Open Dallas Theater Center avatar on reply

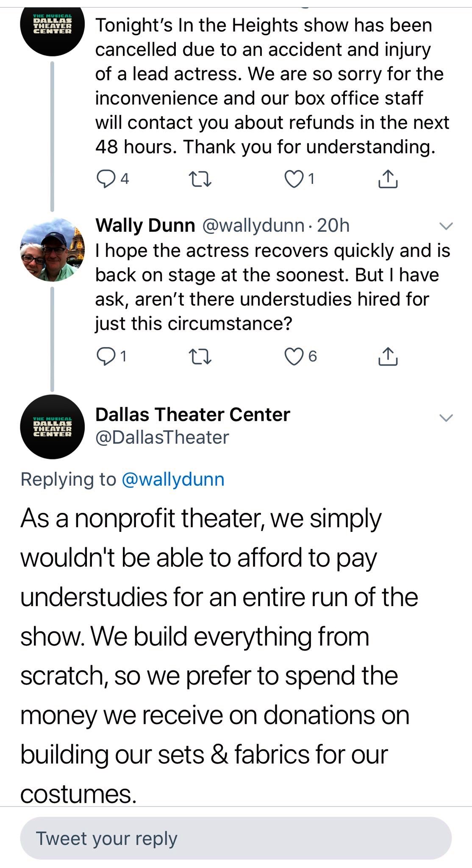tap(52, 427)
